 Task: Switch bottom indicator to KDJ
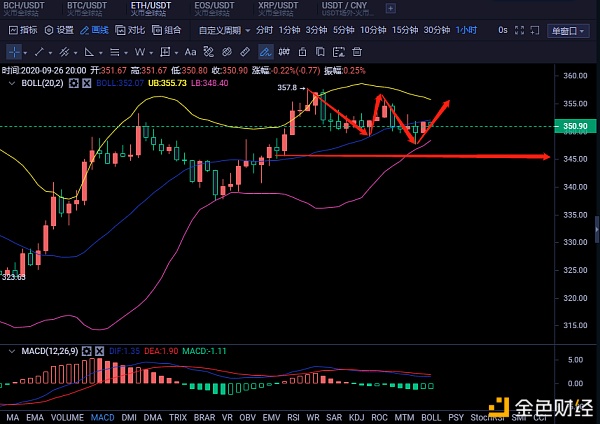(356, 417)
